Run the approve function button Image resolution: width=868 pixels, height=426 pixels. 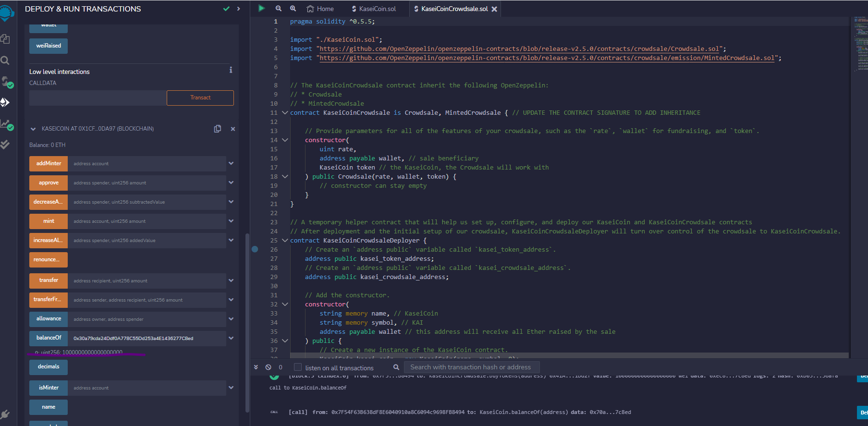[49, 183]
